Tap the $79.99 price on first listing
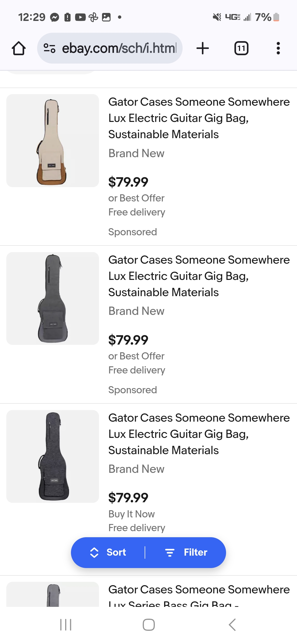Viewport: 297px width, 644px height. [128, 182]
